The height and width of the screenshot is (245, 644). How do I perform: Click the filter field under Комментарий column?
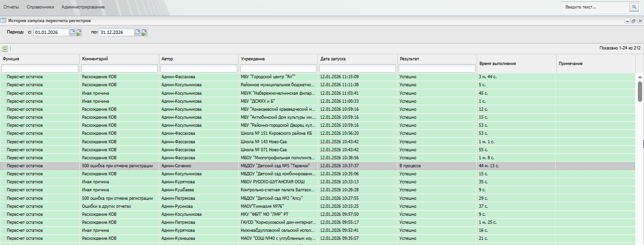pyautogui.click(x=119, y=68)
